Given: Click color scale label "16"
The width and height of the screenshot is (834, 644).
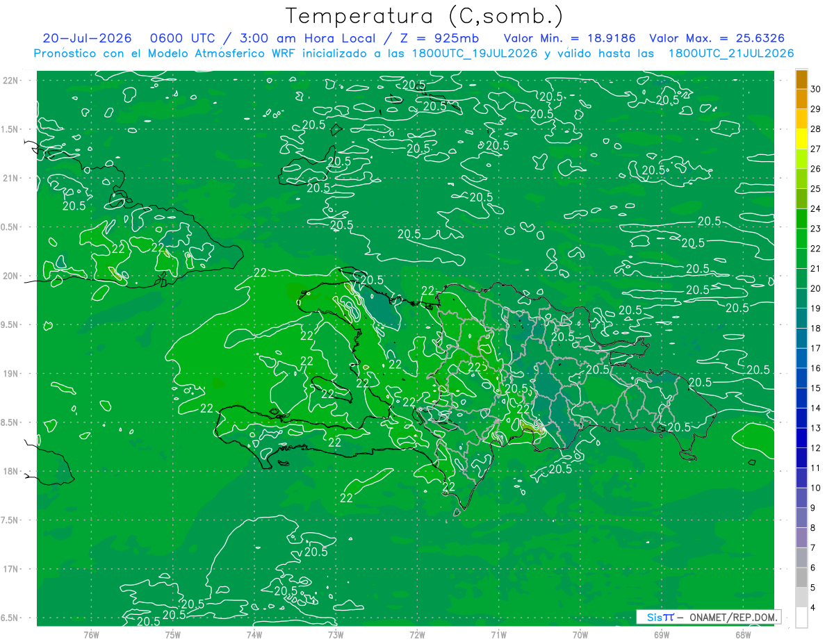Looking at the screenshot, I should 815,368.
